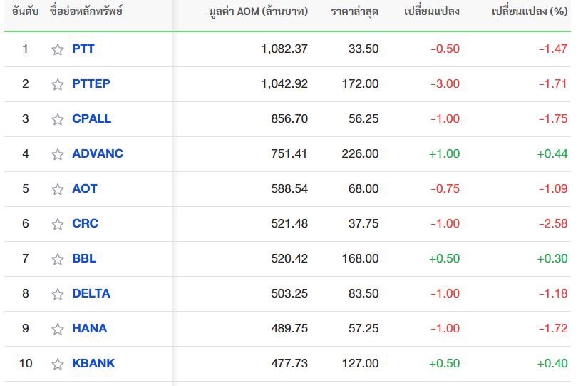Sort by ราคาล่าสุด column header
This screenshot has width=588, height=386.
pyautogui.click(x=354, y=11)
